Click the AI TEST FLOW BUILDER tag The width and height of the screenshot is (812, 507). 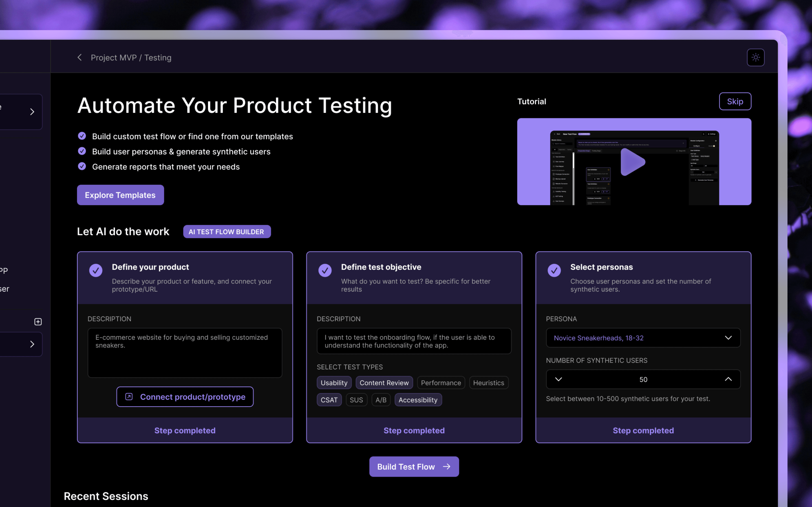(227, 232)
